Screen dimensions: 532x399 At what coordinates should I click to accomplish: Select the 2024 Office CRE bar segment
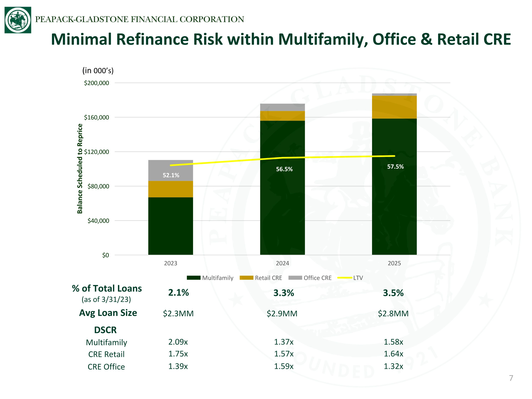point(282,107)
